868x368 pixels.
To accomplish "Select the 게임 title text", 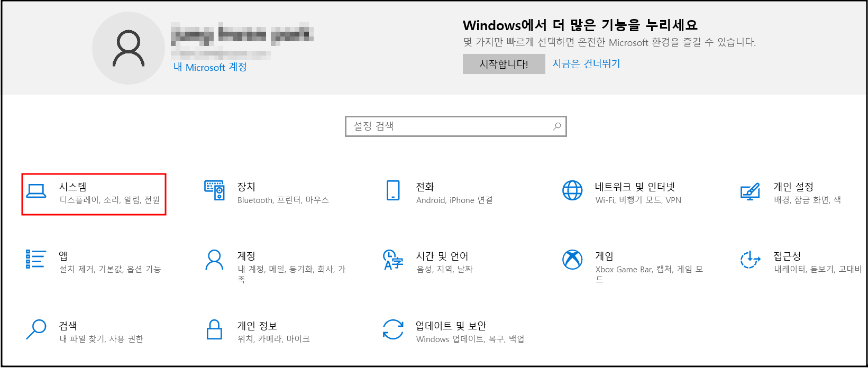I will (604, 256).
